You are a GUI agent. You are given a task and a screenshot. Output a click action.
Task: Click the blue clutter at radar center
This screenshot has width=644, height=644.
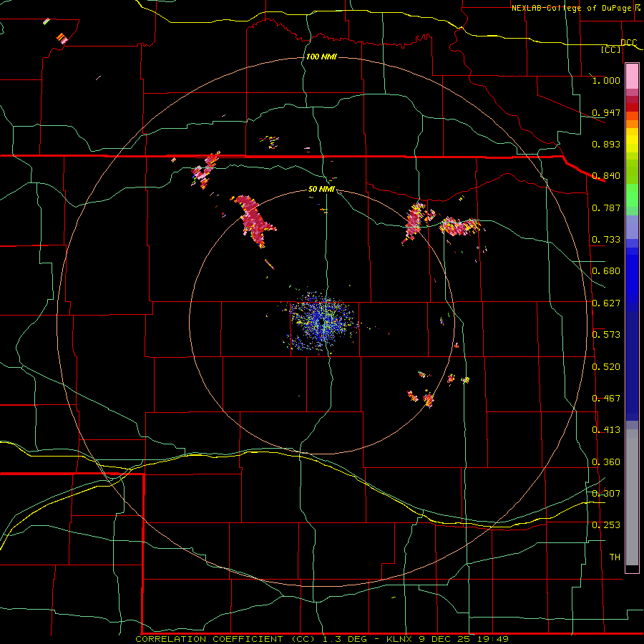[321, 321]
